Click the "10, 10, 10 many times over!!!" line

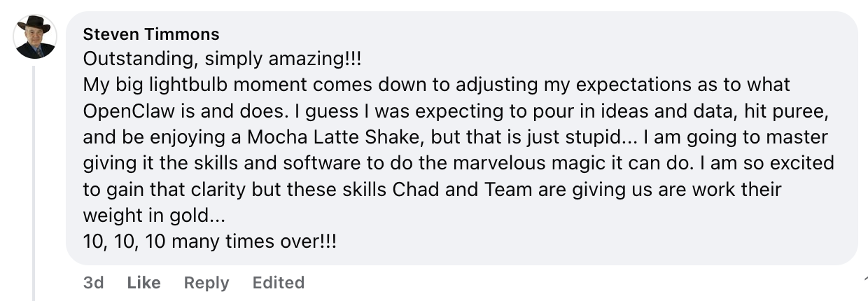tap(209, 242)
